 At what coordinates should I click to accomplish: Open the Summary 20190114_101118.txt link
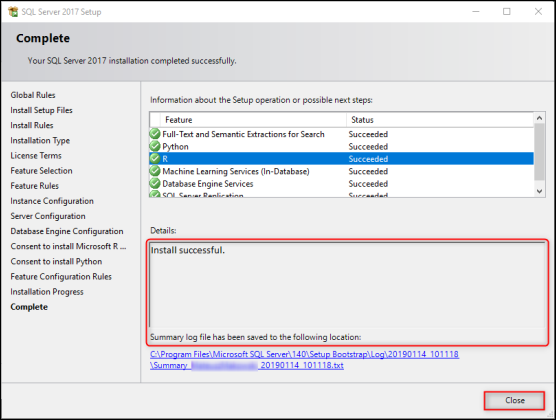247,365
